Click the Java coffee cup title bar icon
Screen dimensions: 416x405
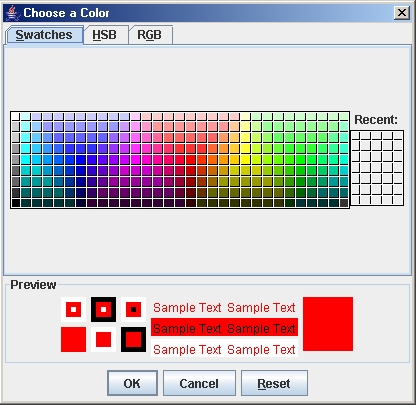pyautogui.click(x=12, y=13)
